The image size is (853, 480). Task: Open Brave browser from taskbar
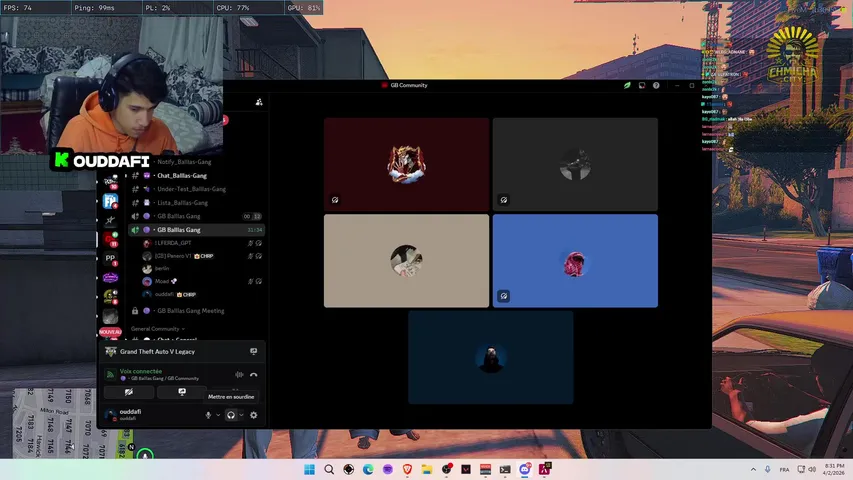coord(407,469)
